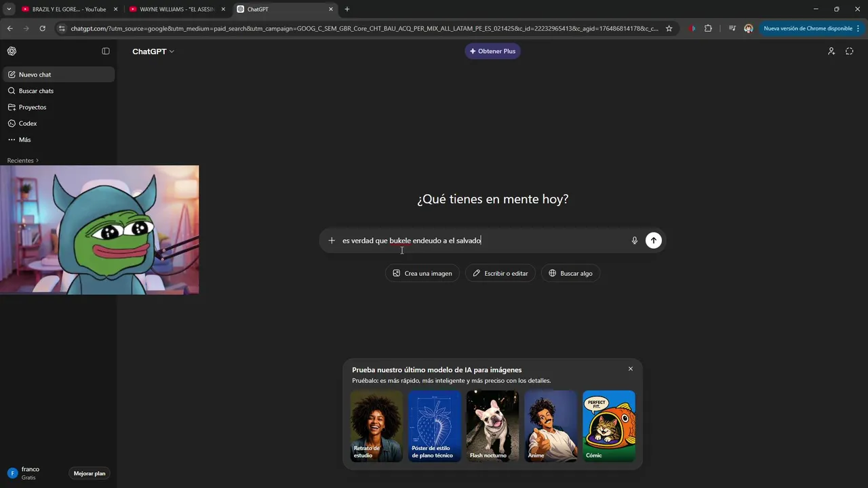Viewport: 868px width, 488px height.
Task: Go forward with the browser forward arrow
Action: [x=26, y=28]
